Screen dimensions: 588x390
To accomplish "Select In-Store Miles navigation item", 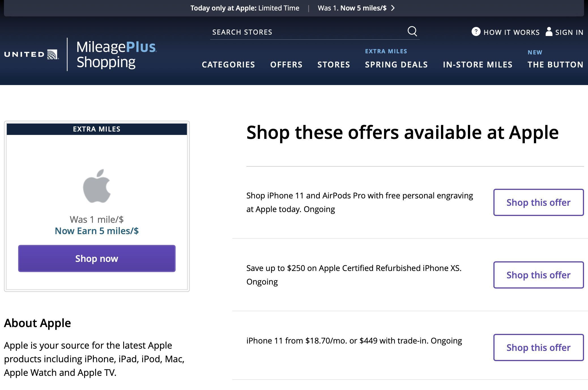I will (x=478, y=65).
